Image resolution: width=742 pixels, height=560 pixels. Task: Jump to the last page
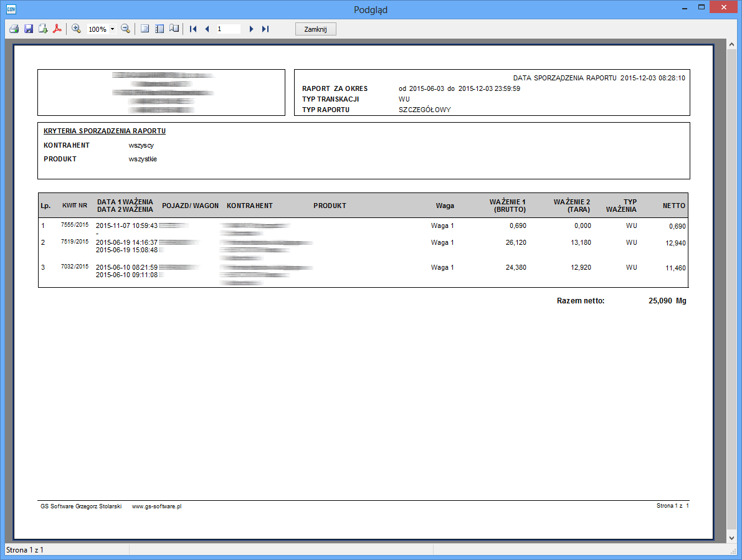[265, 29]
